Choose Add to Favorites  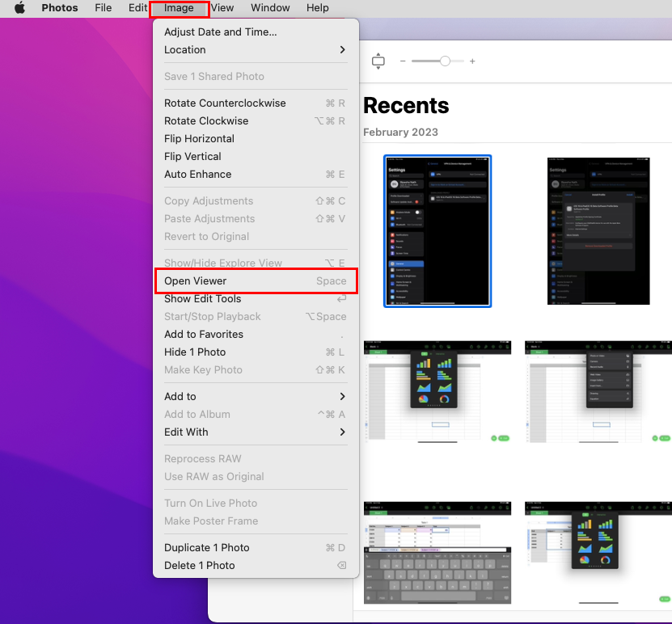(256, 335)
